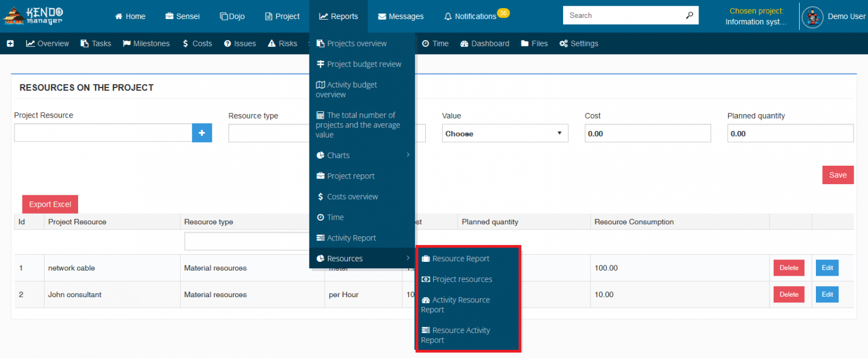Open the Value Choose dropdown
The image size is (868, 358).
point(505,133)
